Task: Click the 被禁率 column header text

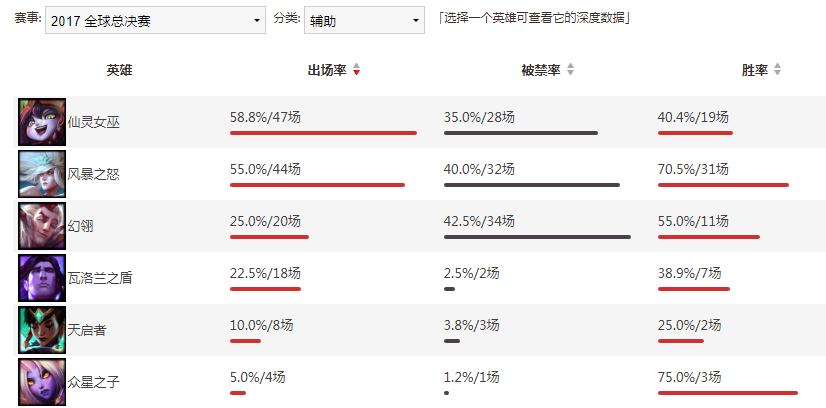Action: [x=541, y=70]
